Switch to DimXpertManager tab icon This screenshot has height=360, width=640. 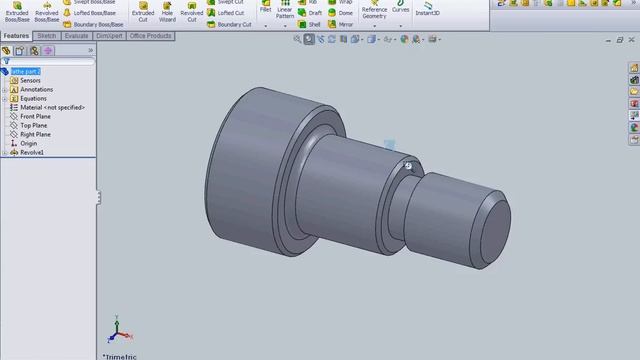(48, 51)
